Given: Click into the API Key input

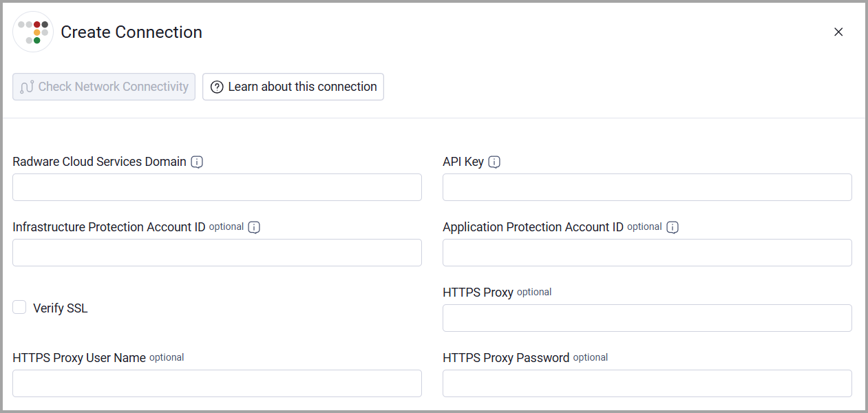Looking at the screenshot, I should pos(647,187).
